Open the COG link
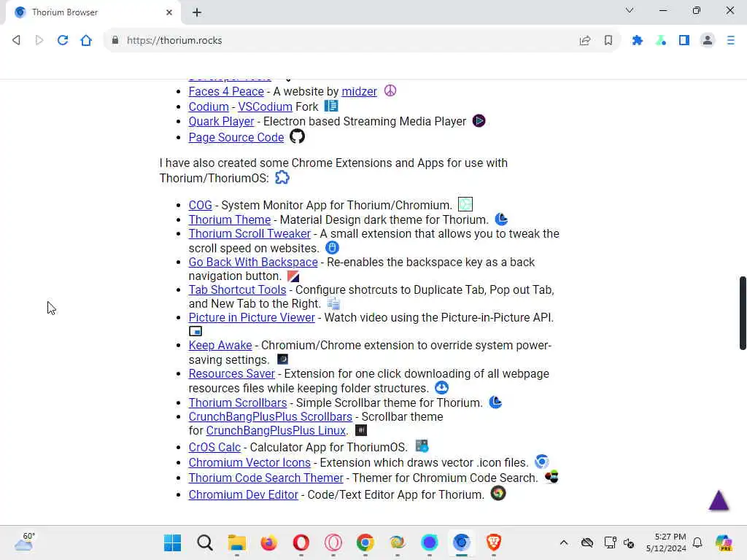The width and height of the screenshot is (747, 560). point(200,205)
